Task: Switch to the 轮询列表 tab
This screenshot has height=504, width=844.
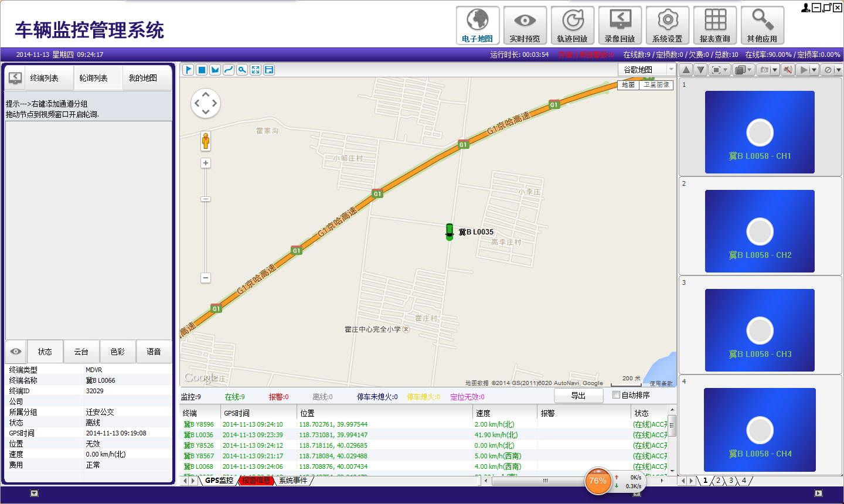Action: pos(94,78)
